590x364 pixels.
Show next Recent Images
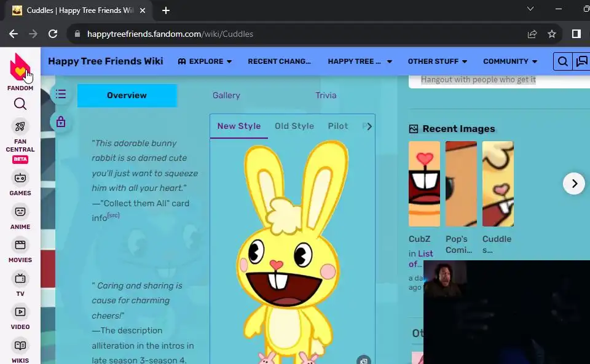(x=574, y=184)
